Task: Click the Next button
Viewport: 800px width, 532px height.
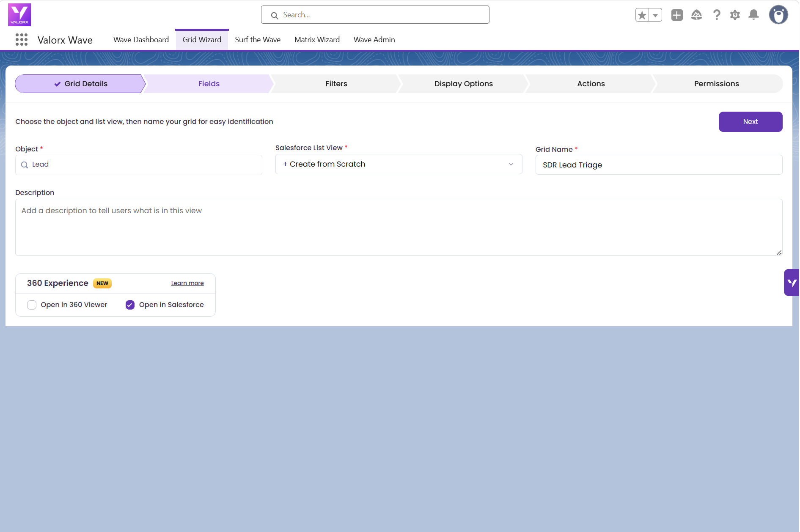Action: pos(751,122)
